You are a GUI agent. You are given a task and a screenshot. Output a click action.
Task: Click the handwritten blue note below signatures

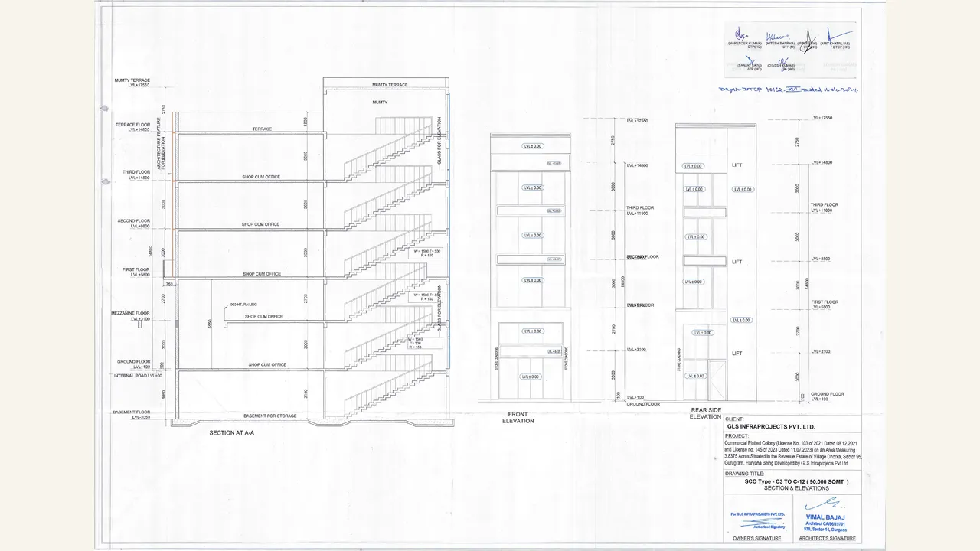(789, 90)
